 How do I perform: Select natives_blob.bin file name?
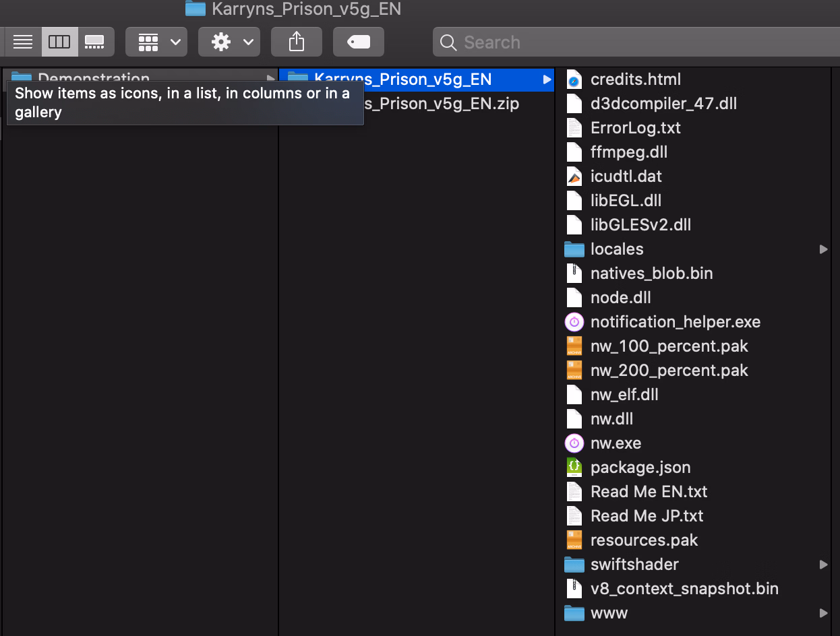651,274
